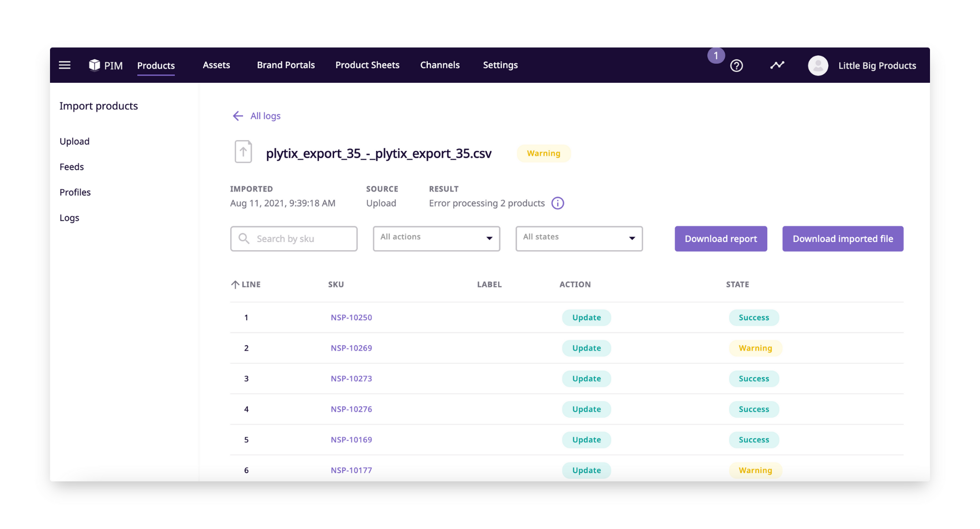Click Download imported file

(x=842, y=239)
